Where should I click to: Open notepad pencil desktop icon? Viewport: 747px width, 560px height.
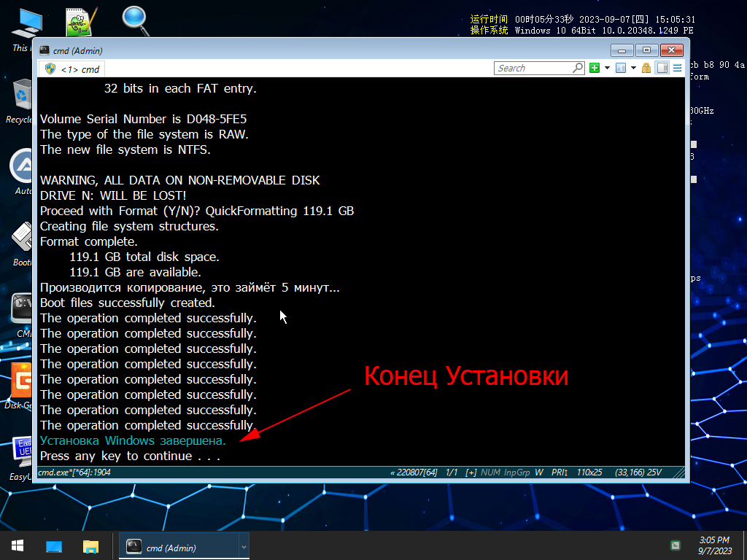pos(82,21)
